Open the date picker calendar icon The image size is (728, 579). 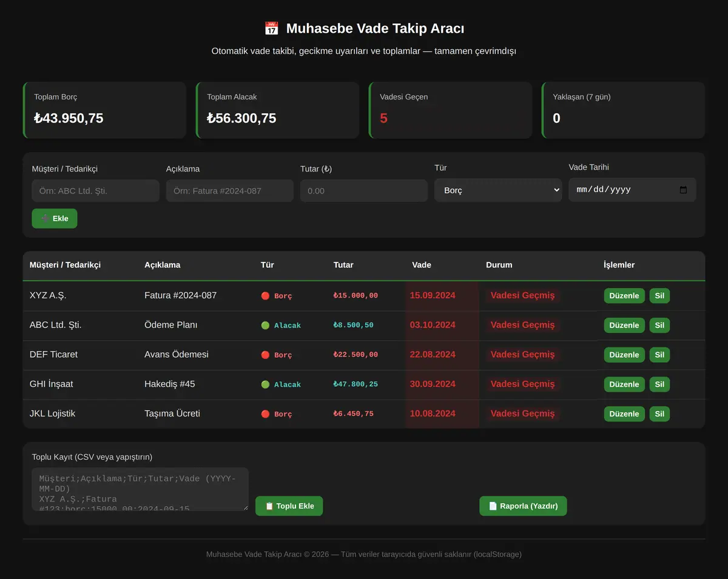(x=683, y=190)
